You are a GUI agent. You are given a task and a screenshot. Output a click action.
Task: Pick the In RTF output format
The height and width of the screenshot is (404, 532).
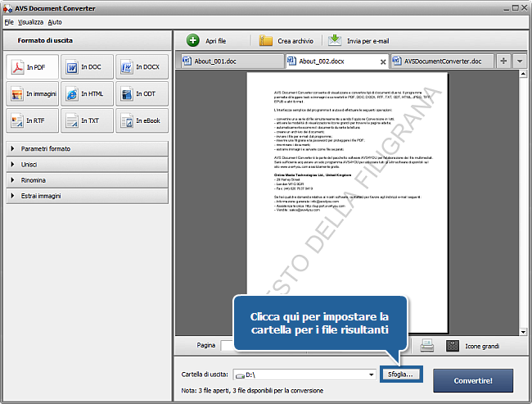coord(32,120)
